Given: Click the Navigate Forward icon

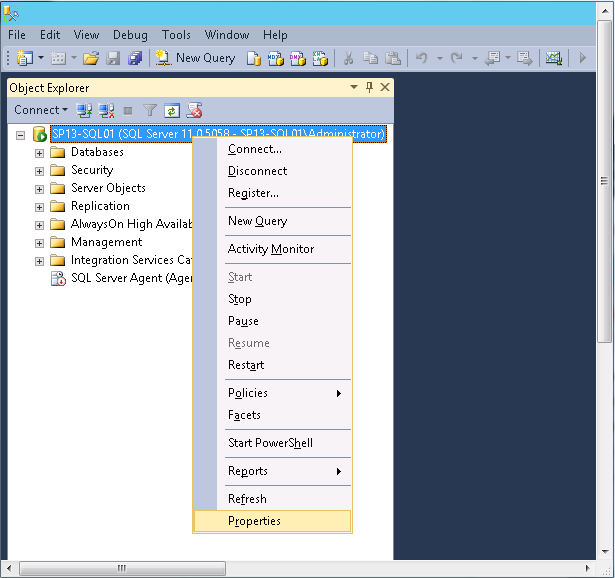Looking at the screenshot, I should (524, 58).
